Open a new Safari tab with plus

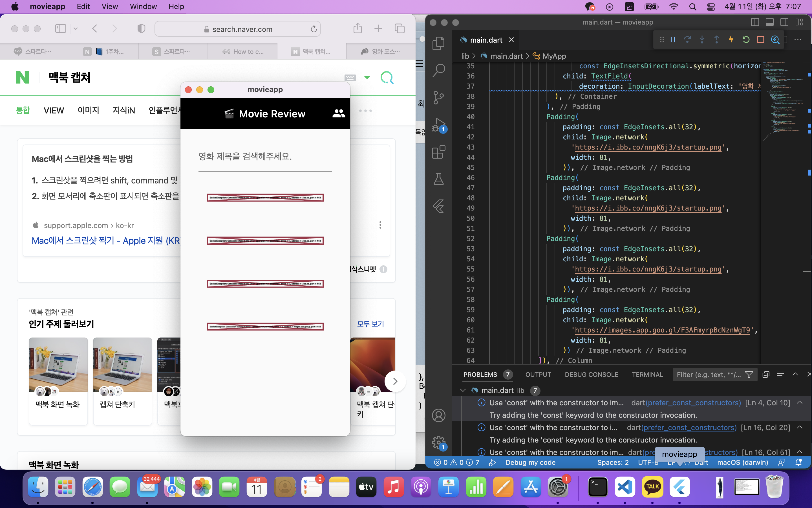point(378,29)
